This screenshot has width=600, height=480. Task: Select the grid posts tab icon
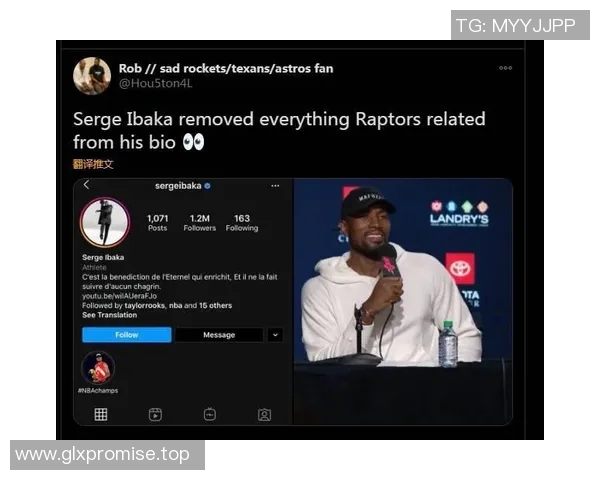(x=101, y=414)
